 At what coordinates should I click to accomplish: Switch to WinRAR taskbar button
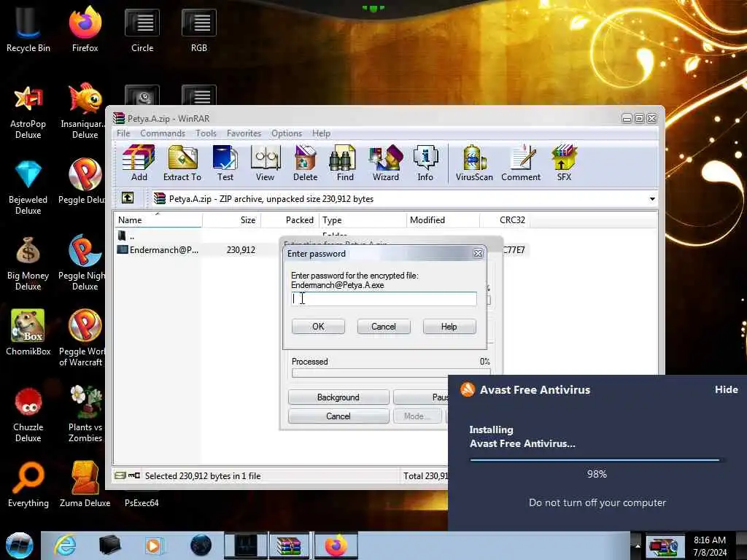pos(289,545)
